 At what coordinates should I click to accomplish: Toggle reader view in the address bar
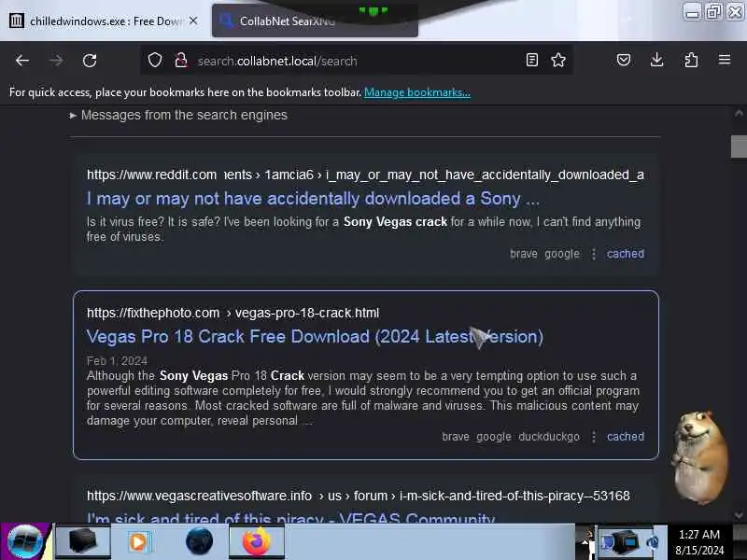[x=532, y=60]
